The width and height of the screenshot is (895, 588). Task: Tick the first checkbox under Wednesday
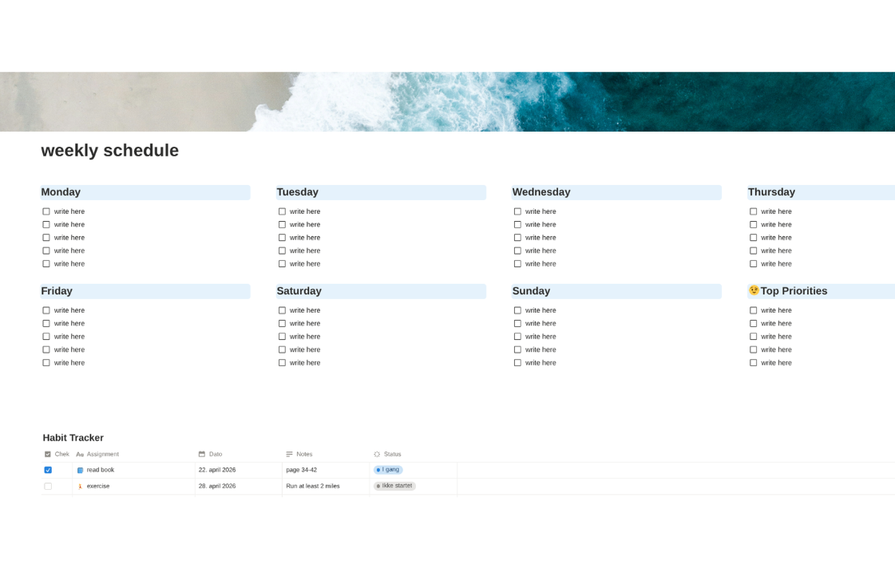[x=517, y=211]
